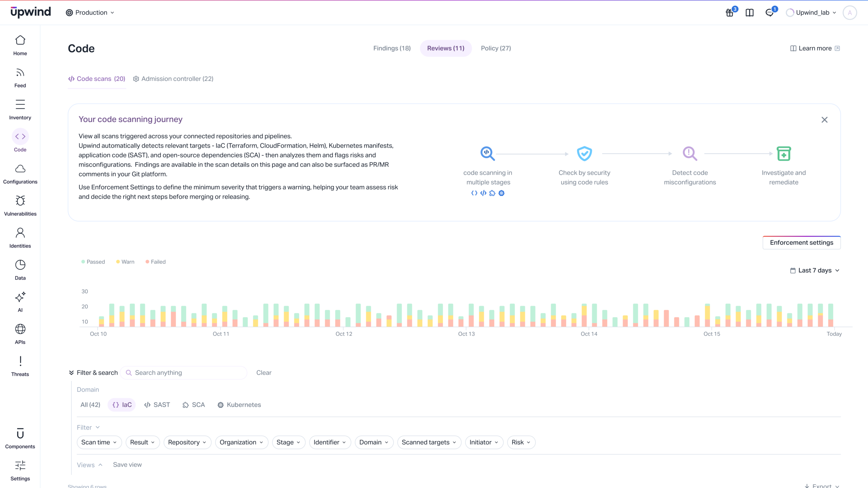Open the Identities person icon

[20, 233]
